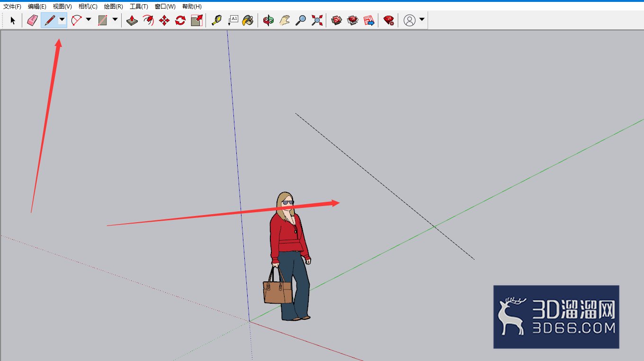Open the 文件(F) menu

pyautogui.click(x=12, y=7)
